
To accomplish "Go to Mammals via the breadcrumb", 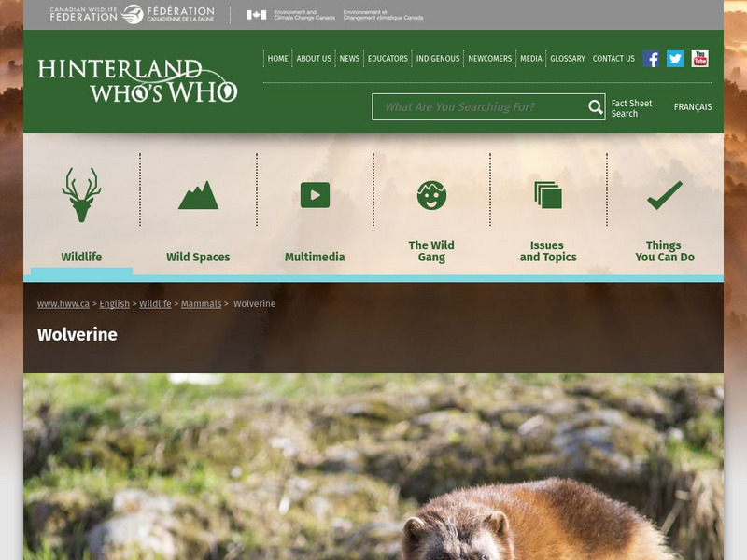I will pyautogui.click(x=204, y=303).
